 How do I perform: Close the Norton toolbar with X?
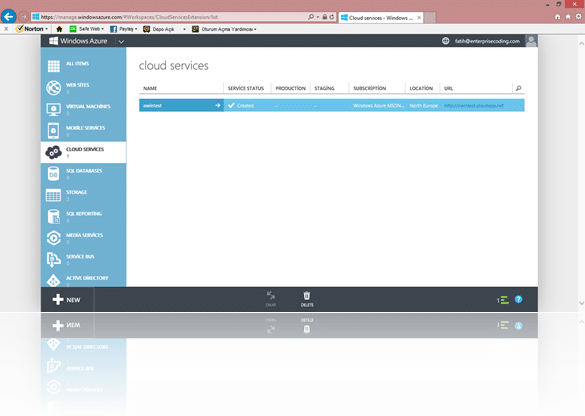pos(6,29)
